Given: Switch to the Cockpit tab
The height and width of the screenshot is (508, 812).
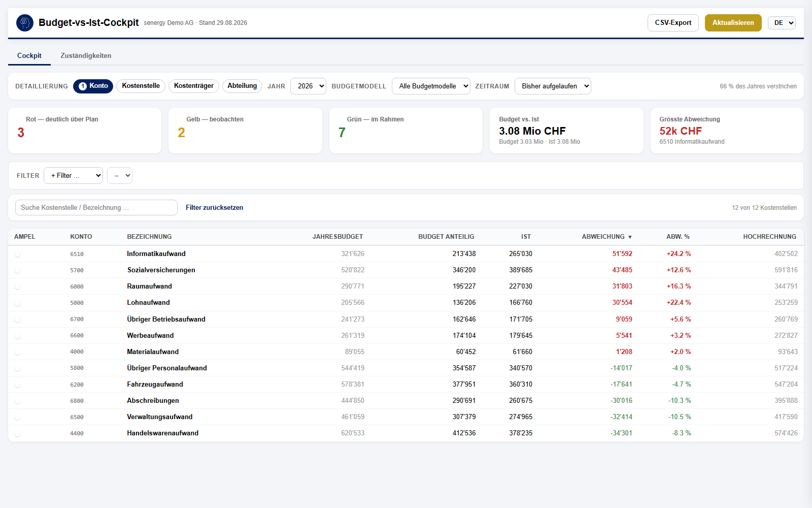Looking at the screenshot, I should coord(29,56).
